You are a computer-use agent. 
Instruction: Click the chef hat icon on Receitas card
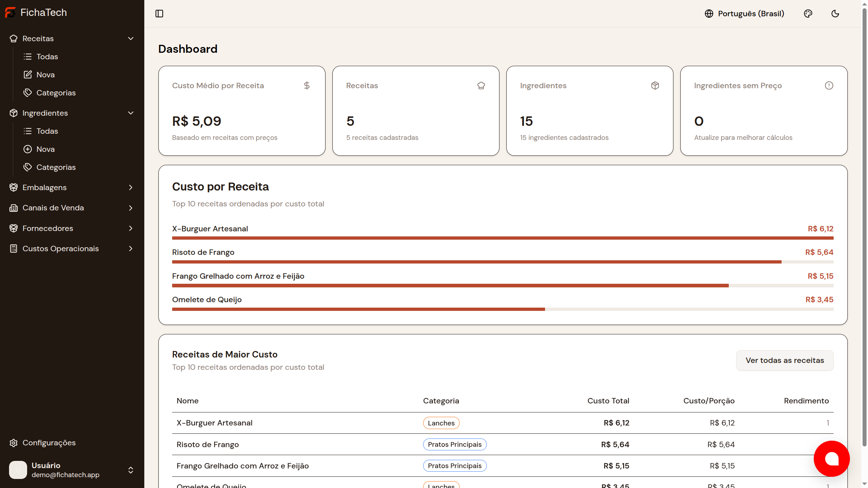(481, 86)
